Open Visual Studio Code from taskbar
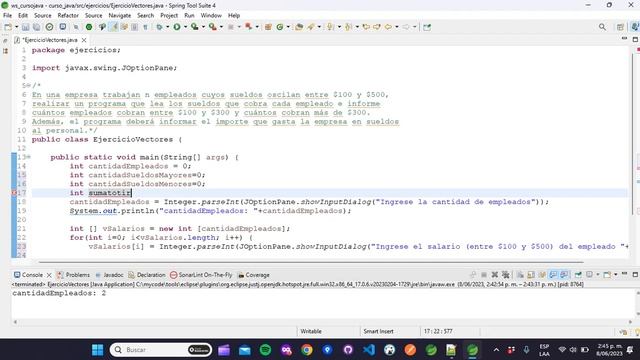Image resolution: width=640 pixels, height=360 pixels. click(369, 350)
